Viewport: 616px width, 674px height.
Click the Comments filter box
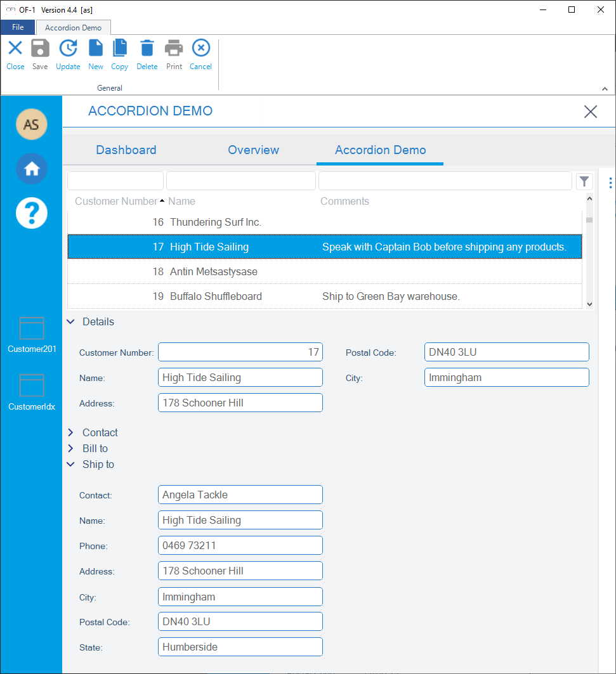[445, 181]
